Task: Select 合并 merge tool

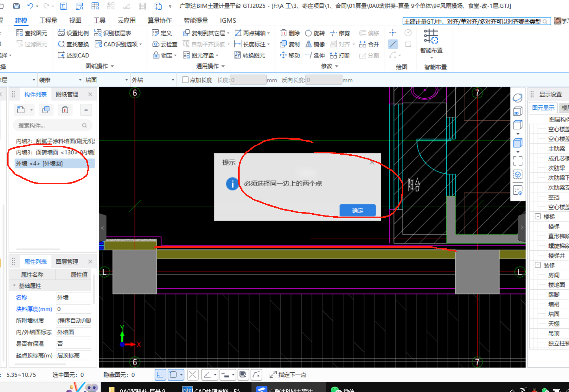Action: 369,44
